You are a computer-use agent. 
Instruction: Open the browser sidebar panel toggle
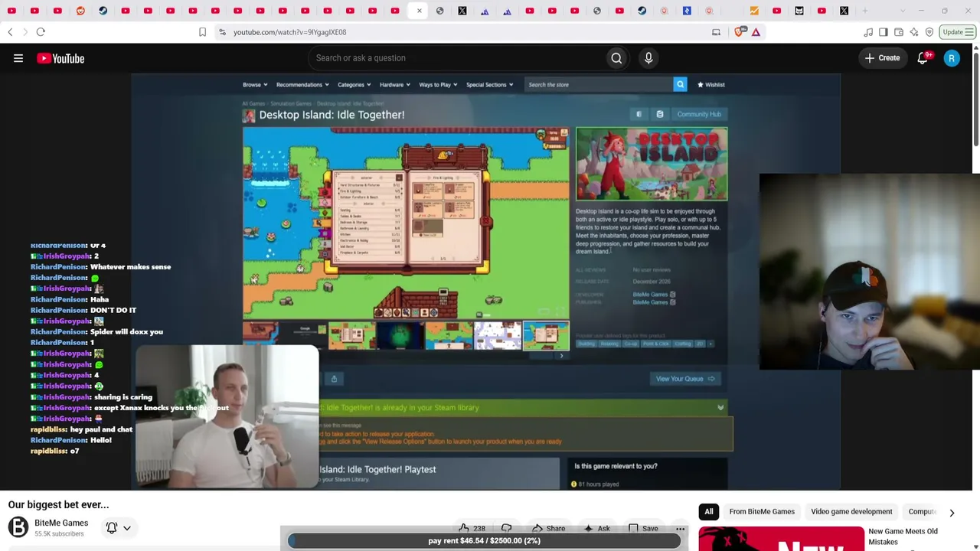(884, 32)
